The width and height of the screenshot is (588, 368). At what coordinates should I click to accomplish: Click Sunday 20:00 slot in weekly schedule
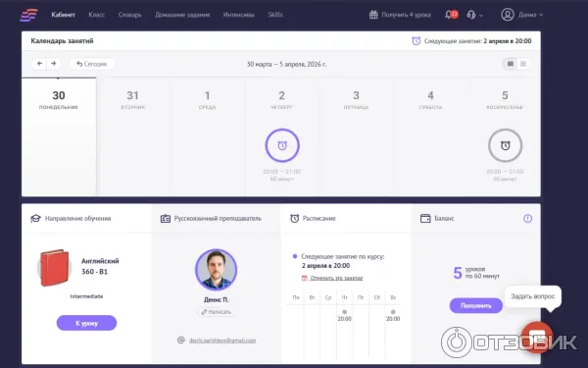tap(393, 315)
